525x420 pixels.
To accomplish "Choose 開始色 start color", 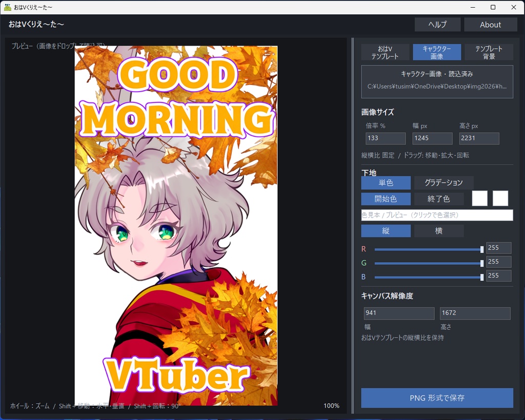I will [x=386, y=199].
